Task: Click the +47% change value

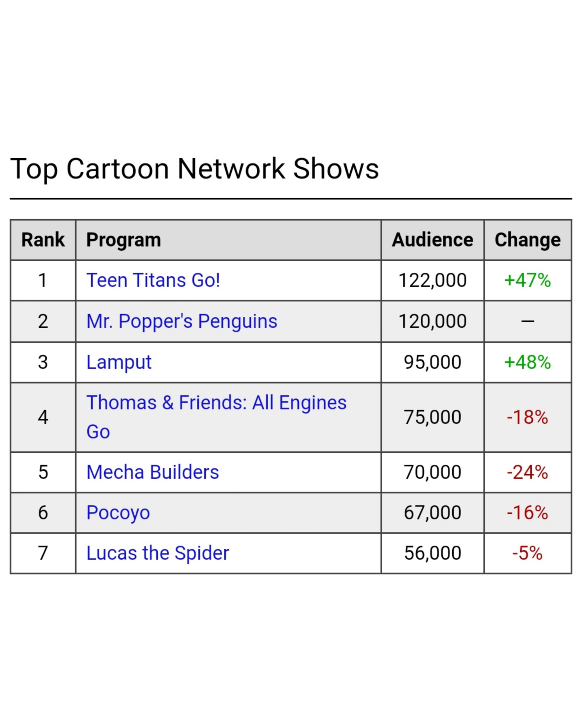Action: [x=527, y=280]
